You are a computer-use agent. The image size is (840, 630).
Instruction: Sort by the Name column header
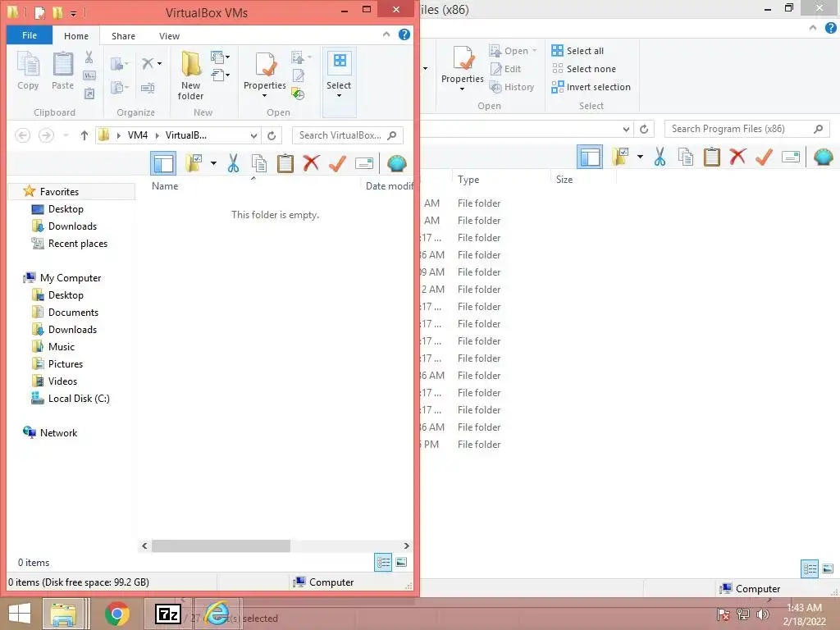click(165, 186)
